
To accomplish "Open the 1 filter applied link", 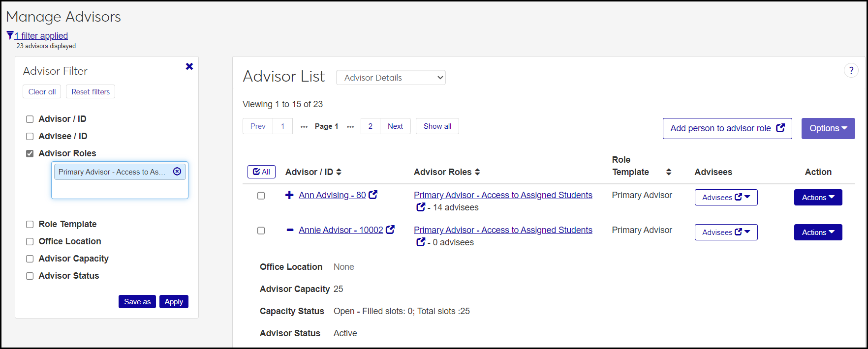I will [x=41, y=36].
